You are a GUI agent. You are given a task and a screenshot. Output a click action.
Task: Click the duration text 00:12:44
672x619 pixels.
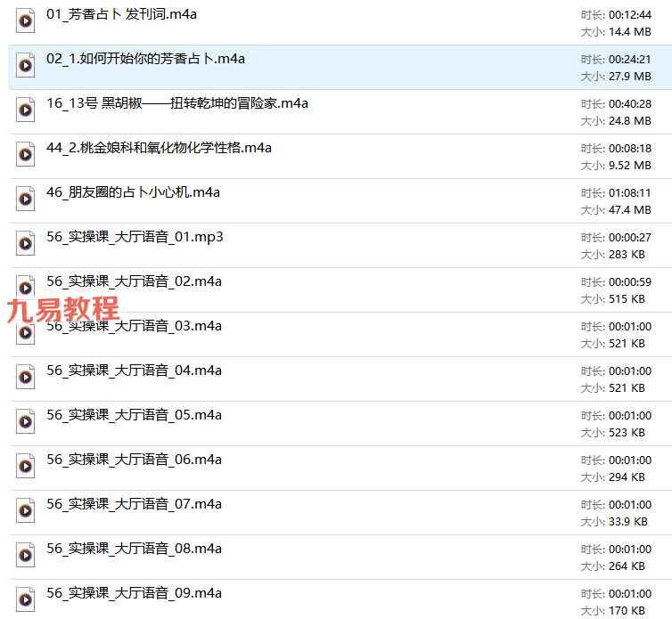(630, 15)
